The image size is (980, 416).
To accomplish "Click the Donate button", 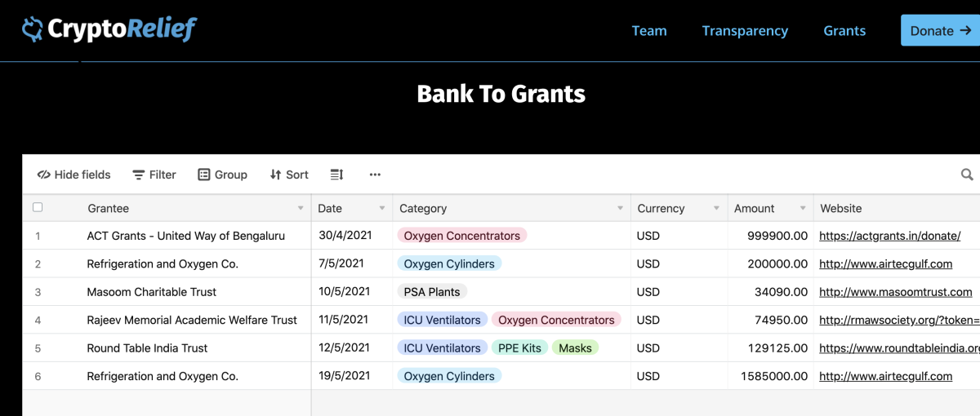I will coord(940,31).
